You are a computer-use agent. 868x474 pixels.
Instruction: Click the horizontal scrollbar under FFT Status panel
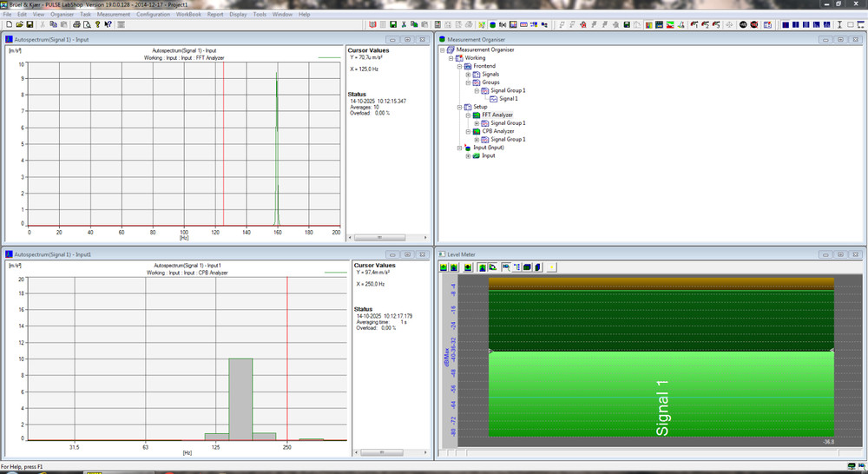point(379,237)
